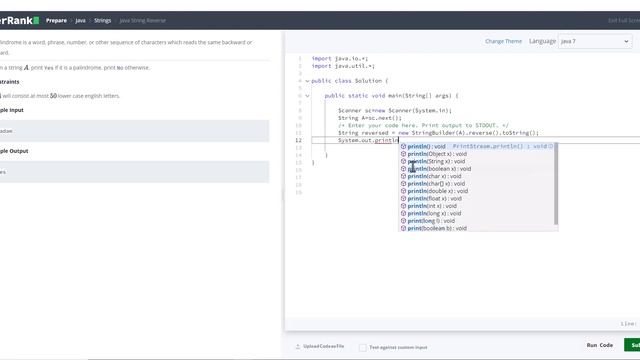Click the Sample Output box
640x360 pixels.
click(134, 172)
